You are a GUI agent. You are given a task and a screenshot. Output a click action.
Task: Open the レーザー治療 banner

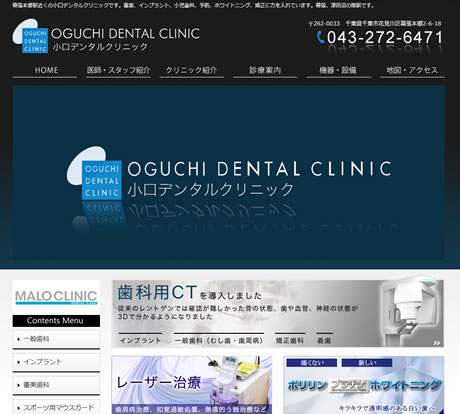(192, 385)
